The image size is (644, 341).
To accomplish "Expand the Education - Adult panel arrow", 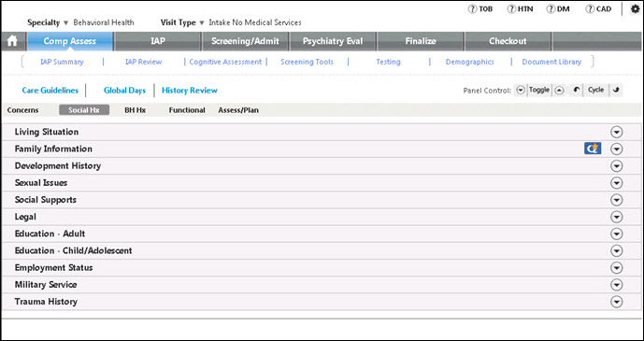I will pos(617,234).
